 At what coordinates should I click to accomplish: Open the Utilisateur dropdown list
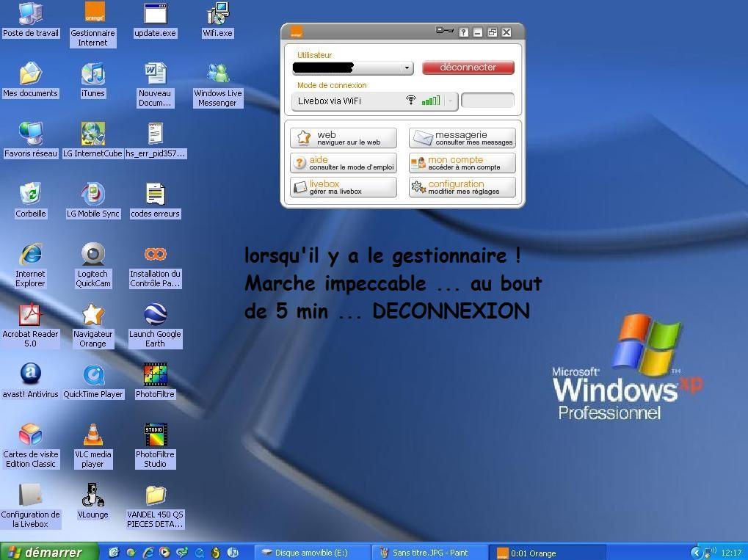click(x=407, y=68)
